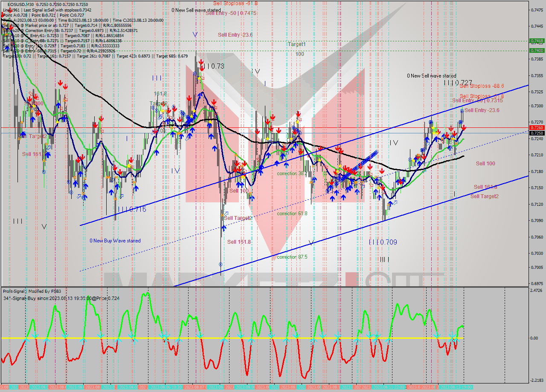Click the 'correction 87.5' label
This screenshot has width=546, height=392.
[x=292, y=257]
